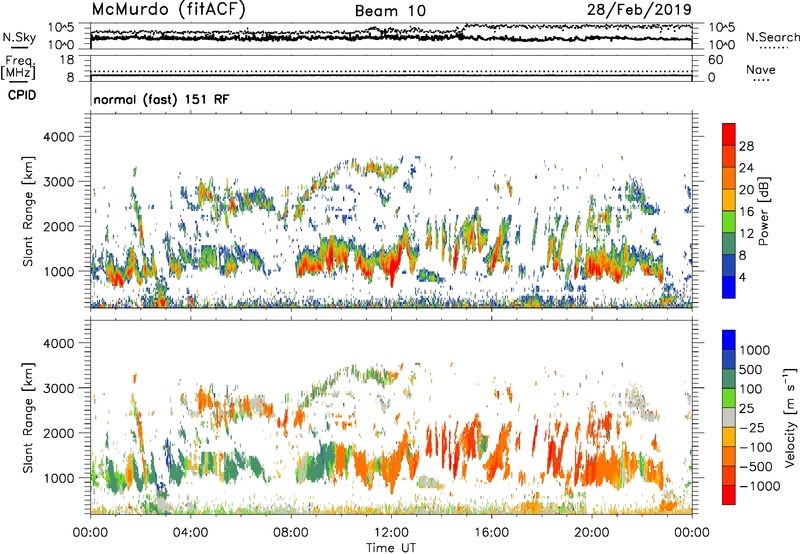Click the 60 tick on the Nave axis
This screenshot has height=554, width=800.
715,60
